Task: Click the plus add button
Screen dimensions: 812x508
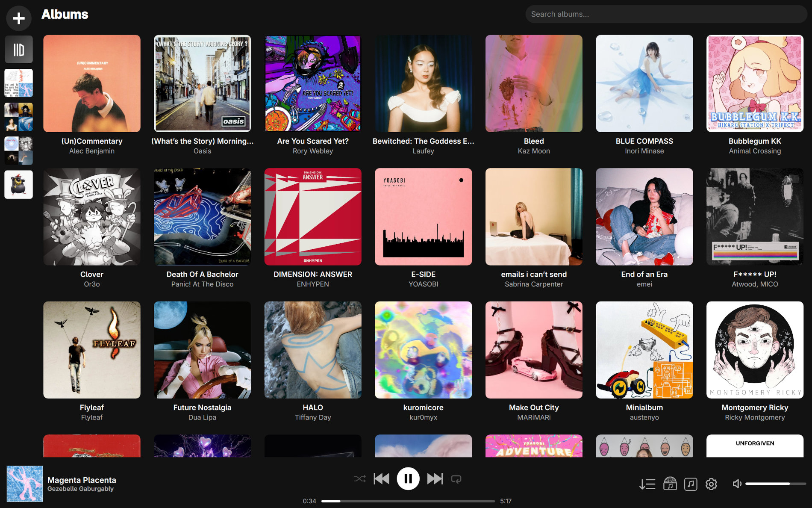Action: (19, 18)
